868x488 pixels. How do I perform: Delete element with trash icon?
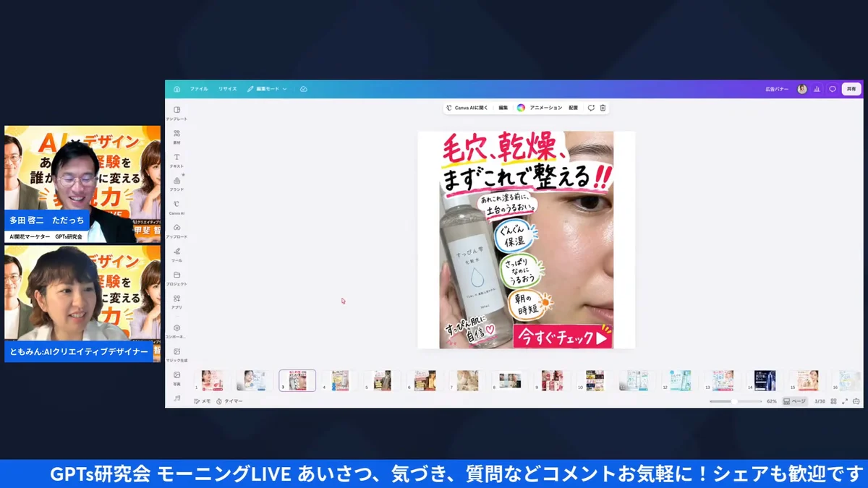click(x=603, y=108)
